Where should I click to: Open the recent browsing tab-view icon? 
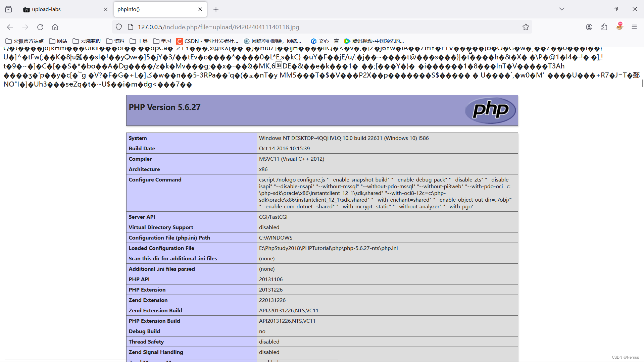8,9
